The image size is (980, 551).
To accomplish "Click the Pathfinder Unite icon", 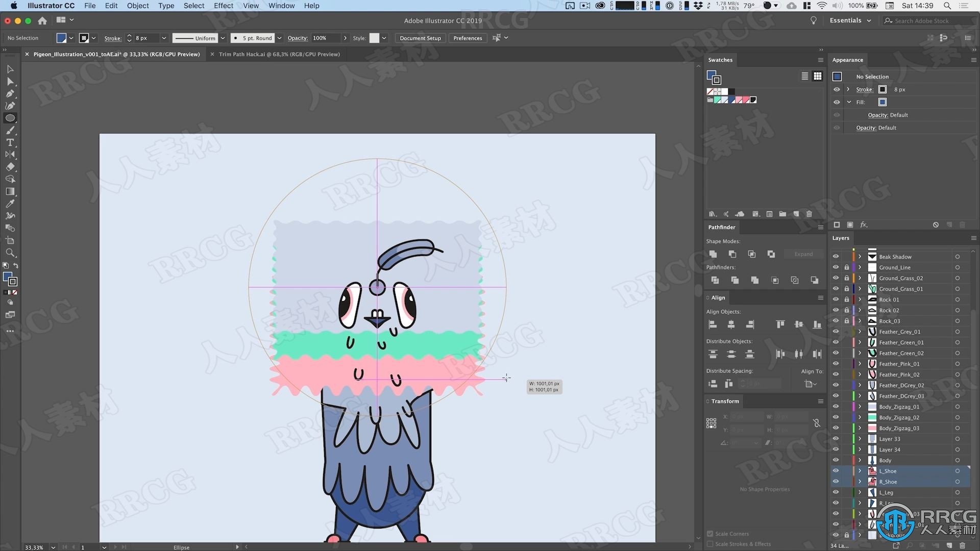I will click(x=713, y=254).
